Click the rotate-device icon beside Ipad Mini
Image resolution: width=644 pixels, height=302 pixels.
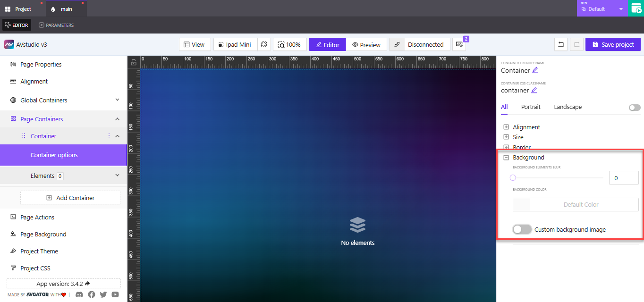pyautogui.click(x=264, y=44)
